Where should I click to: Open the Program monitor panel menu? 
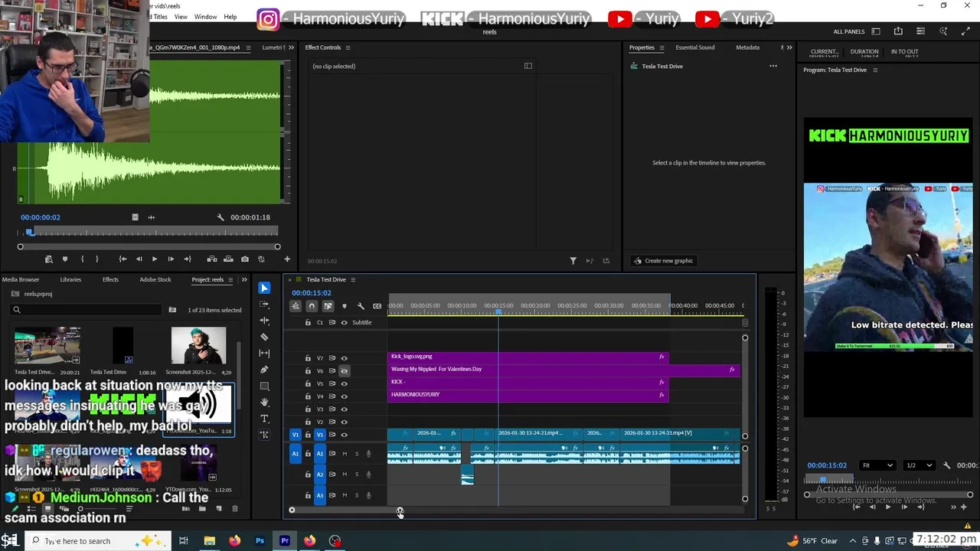click(875, 70)
